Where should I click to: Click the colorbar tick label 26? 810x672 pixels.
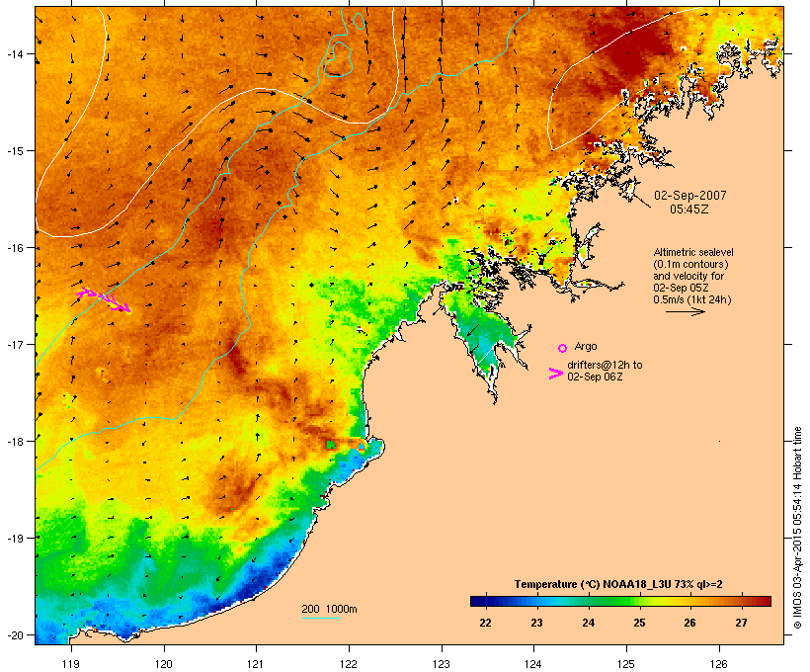click(690, 623)
